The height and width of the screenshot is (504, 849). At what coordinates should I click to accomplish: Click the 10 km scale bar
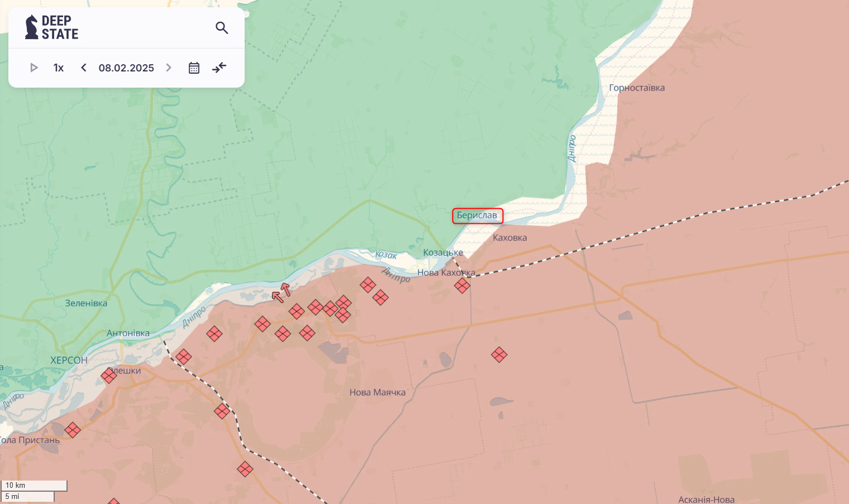point(34,486)
